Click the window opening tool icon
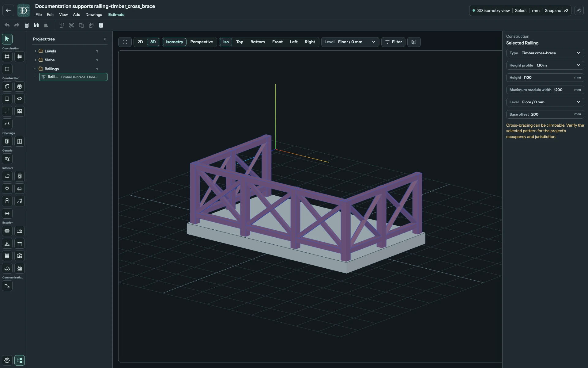588x368 pixels. click(20, 141)
